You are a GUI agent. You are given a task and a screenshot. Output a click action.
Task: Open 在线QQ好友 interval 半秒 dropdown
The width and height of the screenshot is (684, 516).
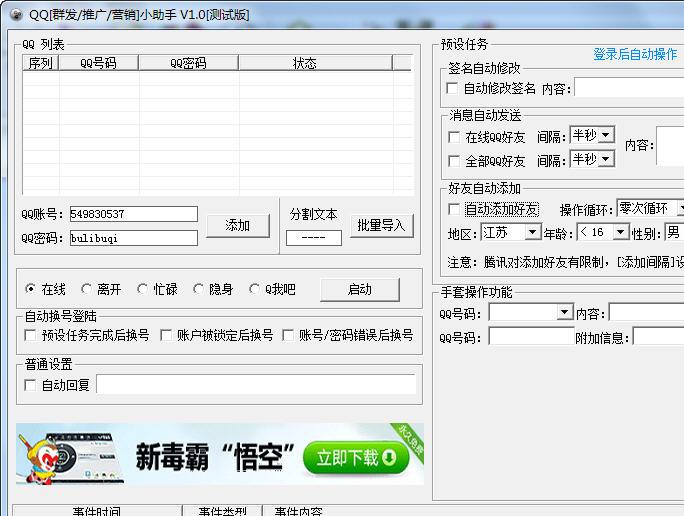point(606,136)
